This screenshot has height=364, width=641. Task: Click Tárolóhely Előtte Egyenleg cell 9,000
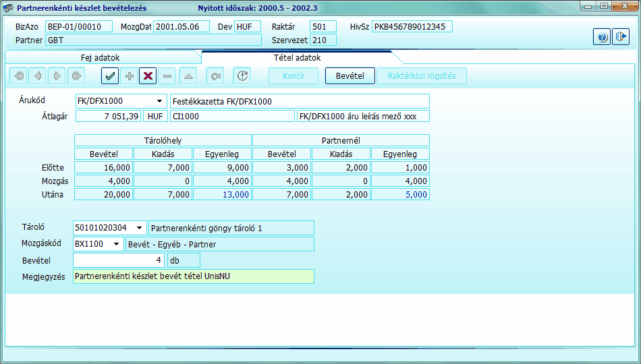click(x=222, y=167)
